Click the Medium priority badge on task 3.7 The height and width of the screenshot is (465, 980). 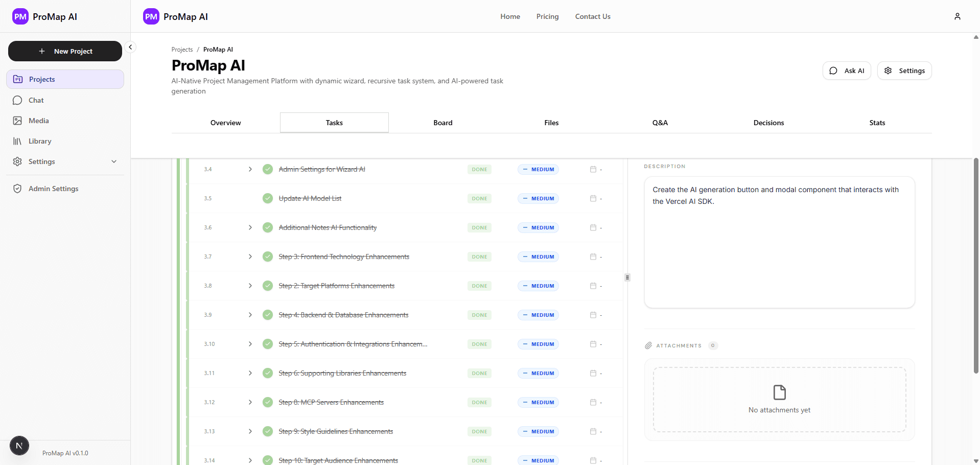[538, 257]
